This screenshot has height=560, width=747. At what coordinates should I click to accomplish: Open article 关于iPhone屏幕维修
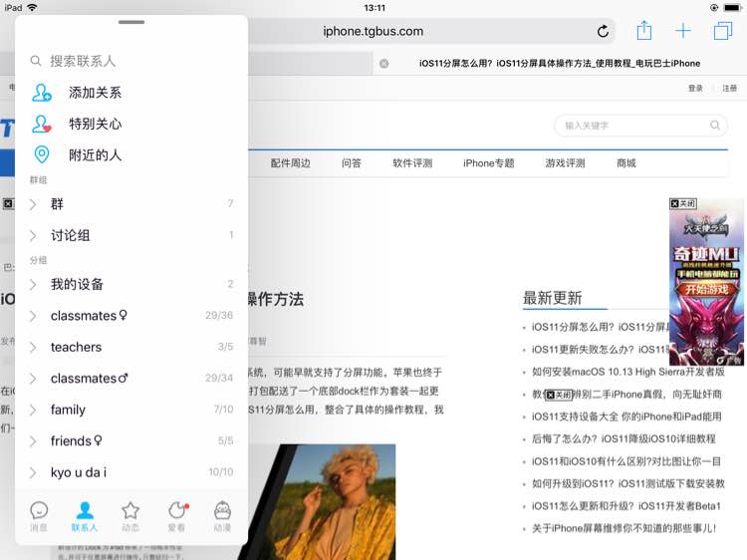pyautogui.click(x=623, y=528)
